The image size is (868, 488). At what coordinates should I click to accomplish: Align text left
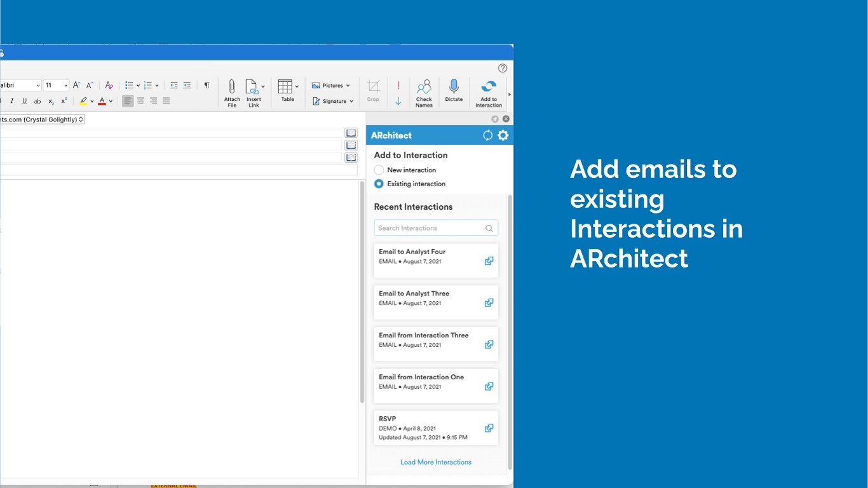[128, 101]
